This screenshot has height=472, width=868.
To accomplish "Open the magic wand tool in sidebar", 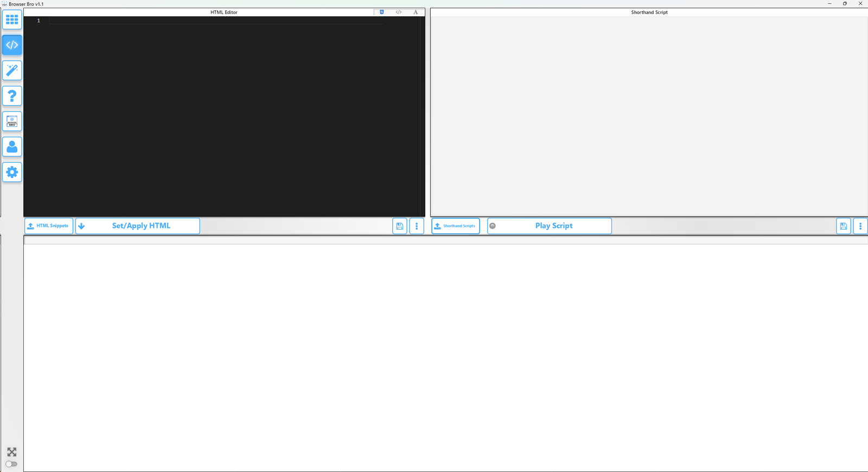I will coord(12,71).
